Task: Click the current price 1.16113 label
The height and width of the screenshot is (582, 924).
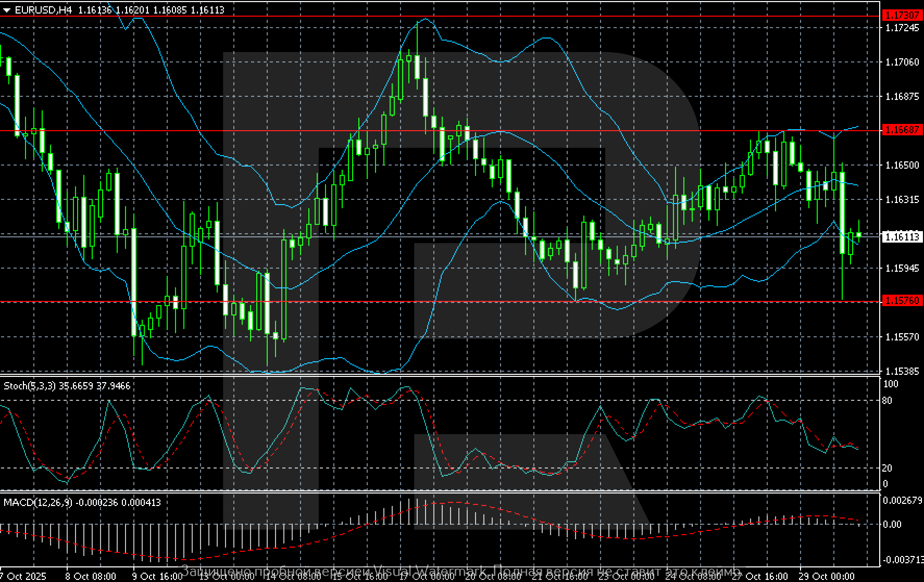Action: (902, 237)
